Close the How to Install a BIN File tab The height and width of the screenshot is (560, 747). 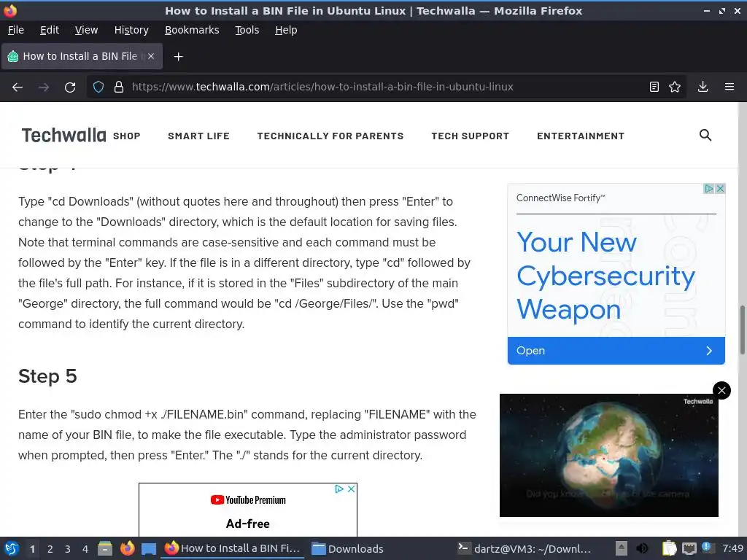(x=151, y=56)
